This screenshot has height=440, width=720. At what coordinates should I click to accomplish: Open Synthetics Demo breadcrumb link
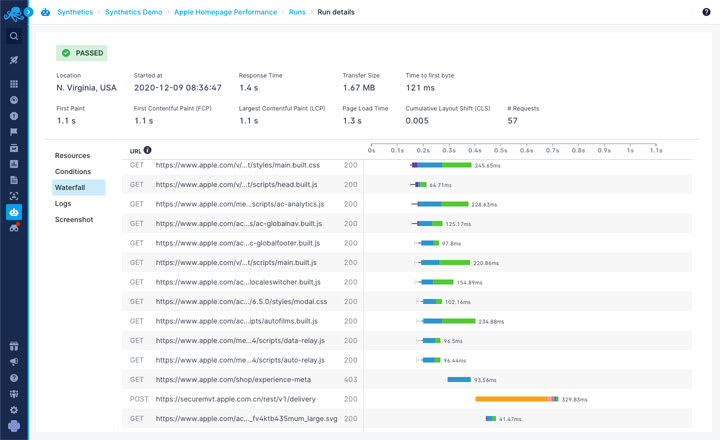click(134, 12)
